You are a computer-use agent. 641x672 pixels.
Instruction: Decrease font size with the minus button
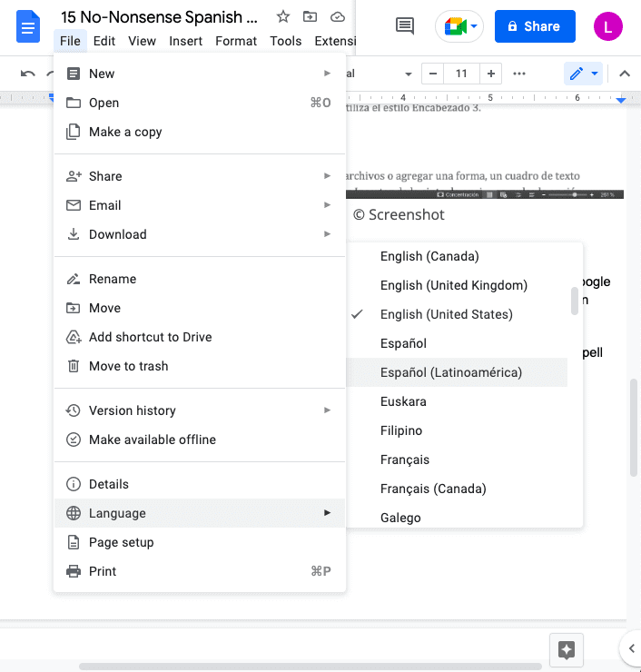[433, 74]
